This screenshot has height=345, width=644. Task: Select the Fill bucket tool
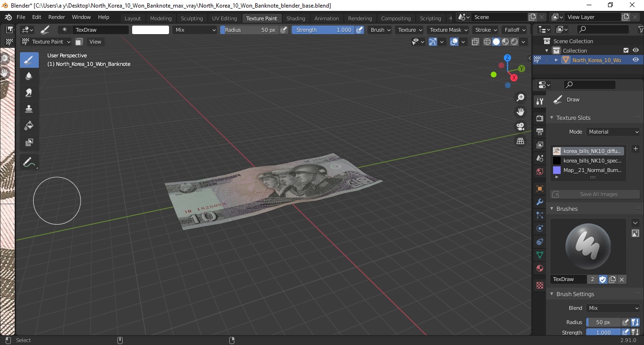29,126
